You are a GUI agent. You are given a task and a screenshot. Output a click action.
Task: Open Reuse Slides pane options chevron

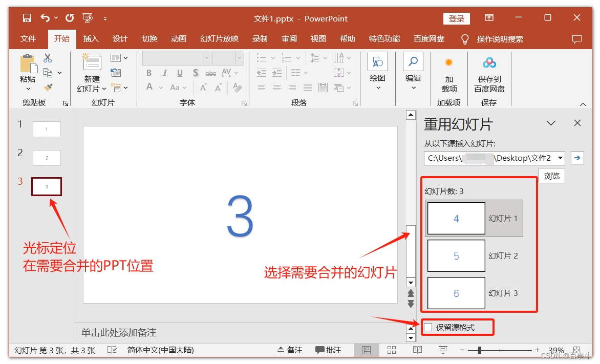[551, 123]
